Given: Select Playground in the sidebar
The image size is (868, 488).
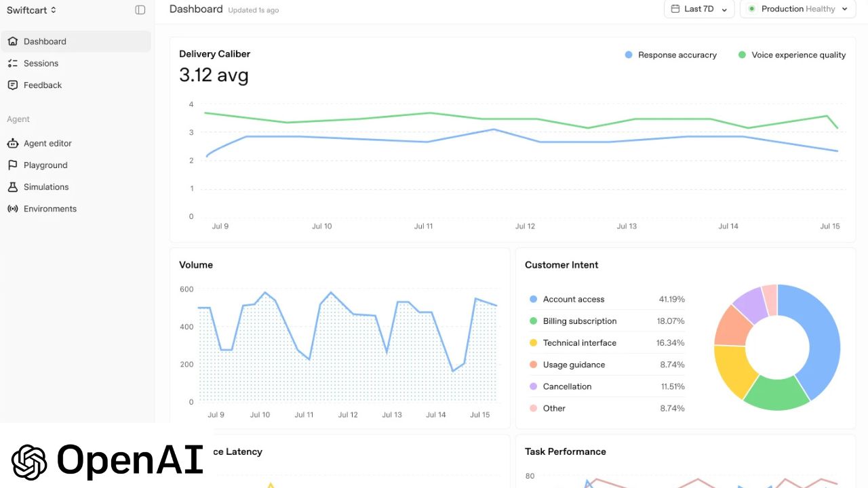Looking at the screenshot, I should pos(76,165).
